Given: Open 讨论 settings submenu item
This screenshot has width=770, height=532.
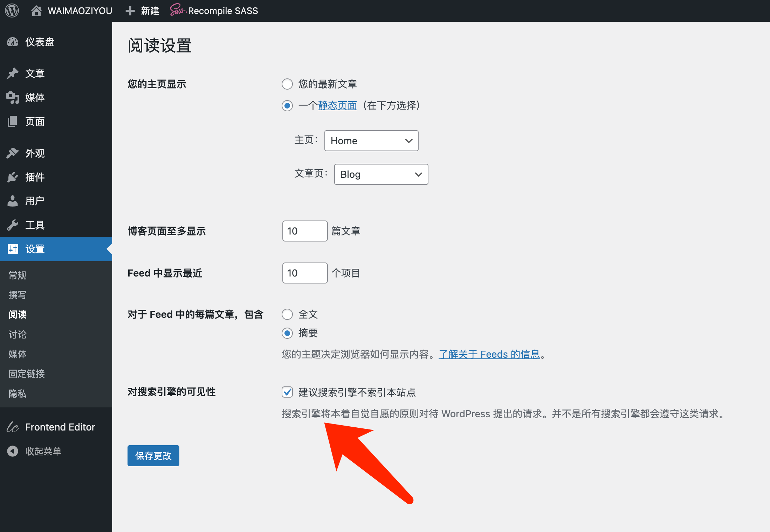Looking at the screenshot, I should click(18, 334).
